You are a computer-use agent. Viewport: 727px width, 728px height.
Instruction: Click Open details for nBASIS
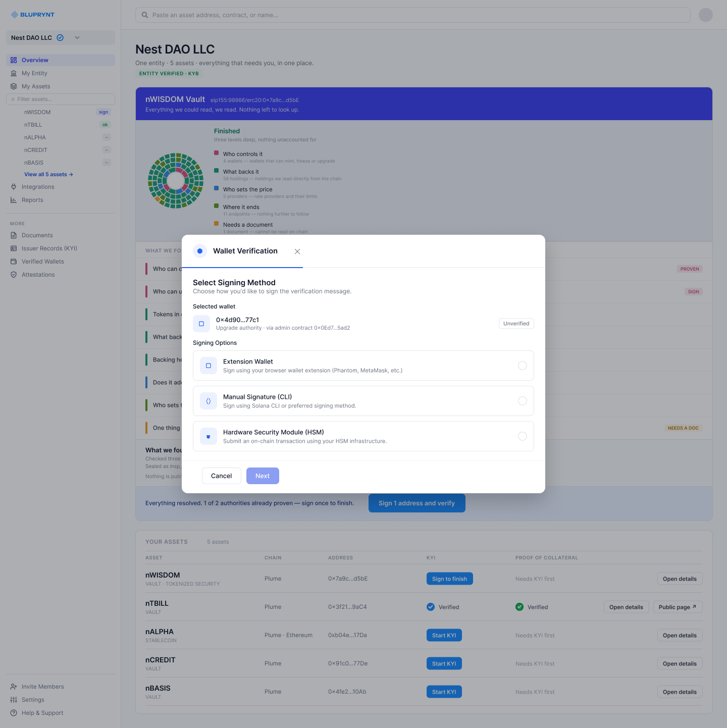(680, 692)
